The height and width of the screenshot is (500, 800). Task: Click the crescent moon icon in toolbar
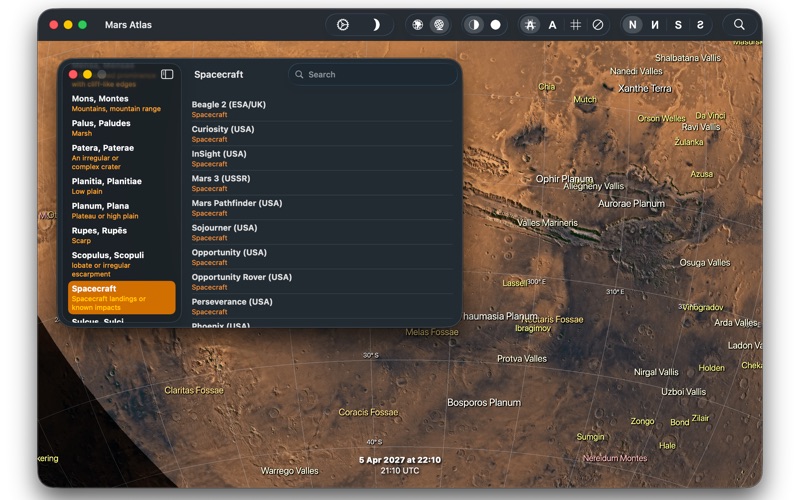[376, 24]
